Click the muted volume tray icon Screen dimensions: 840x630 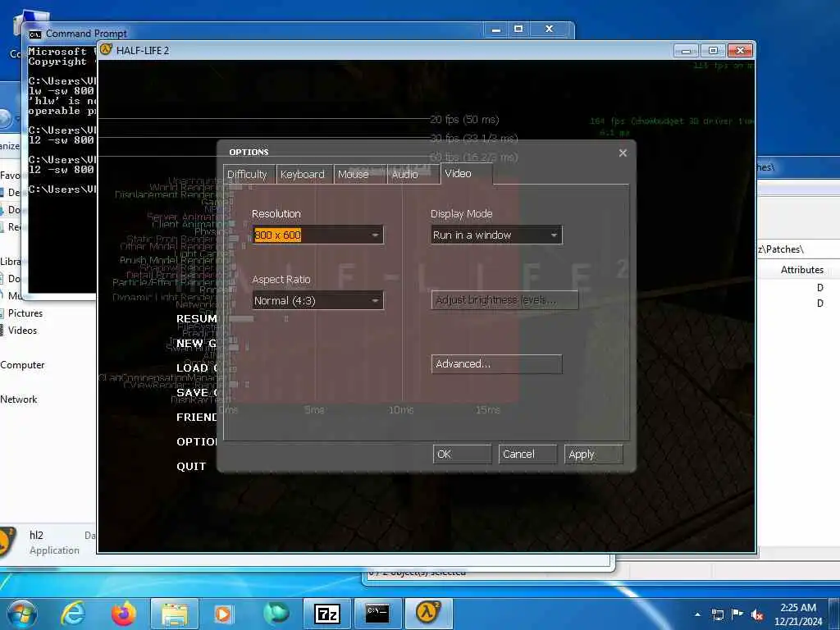coord(757,614)
